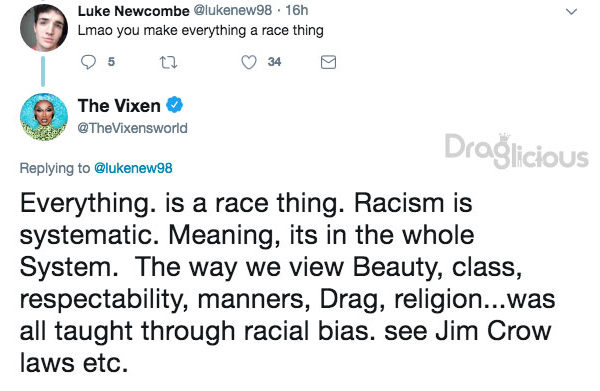
Task: Click the @lukenew98 handle in header
Action: click(233, 10)
